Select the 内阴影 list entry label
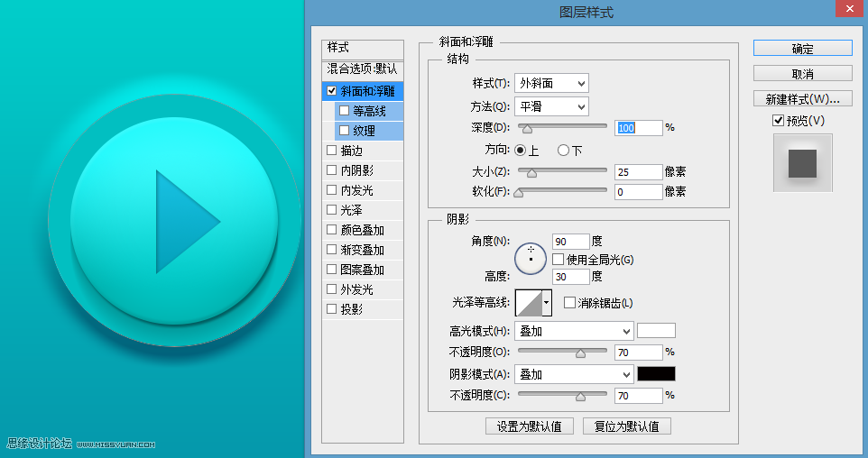Viewport: 868px width, 458px height. coord(357,170)
